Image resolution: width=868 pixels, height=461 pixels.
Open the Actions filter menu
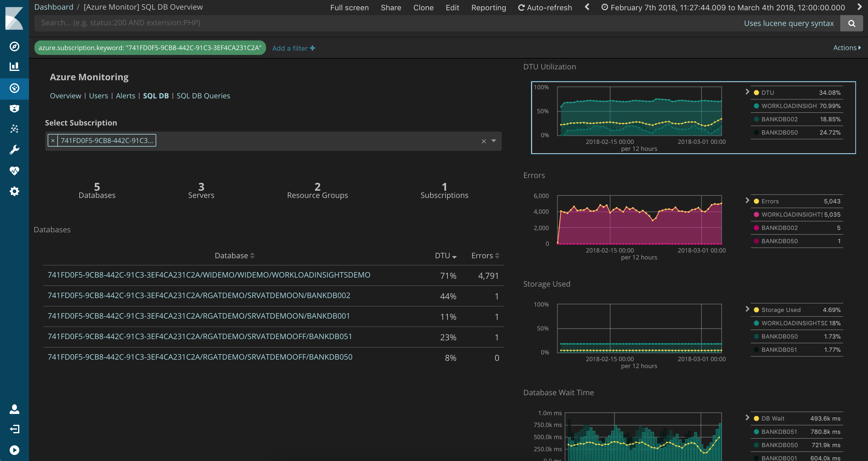847,47
